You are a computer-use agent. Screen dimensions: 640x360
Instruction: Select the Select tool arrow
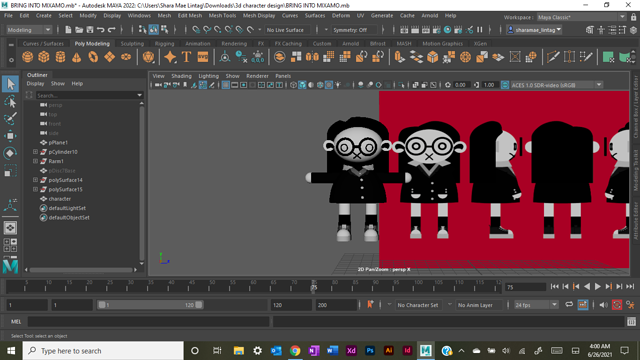[10, 84]
